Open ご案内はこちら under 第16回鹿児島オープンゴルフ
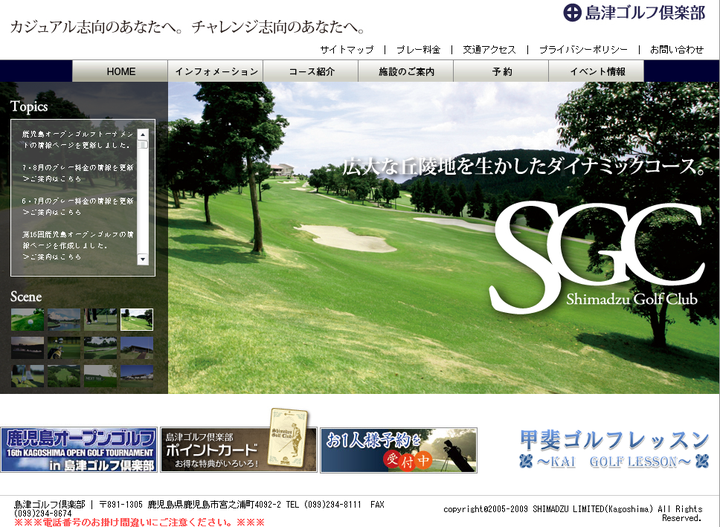The width and height of the screenshot is (720, 527). click(x=52, y=257)
